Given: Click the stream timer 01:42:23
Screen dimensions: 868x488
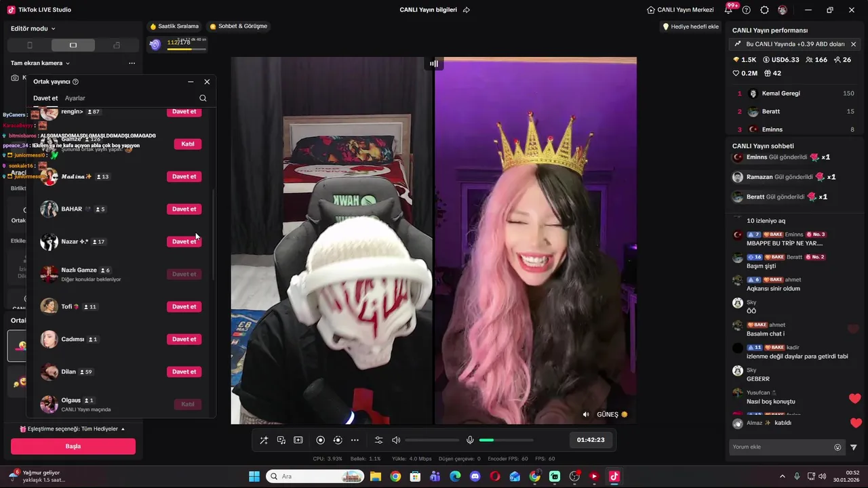Looking at the screenshot, I should [x=591, y=440].
